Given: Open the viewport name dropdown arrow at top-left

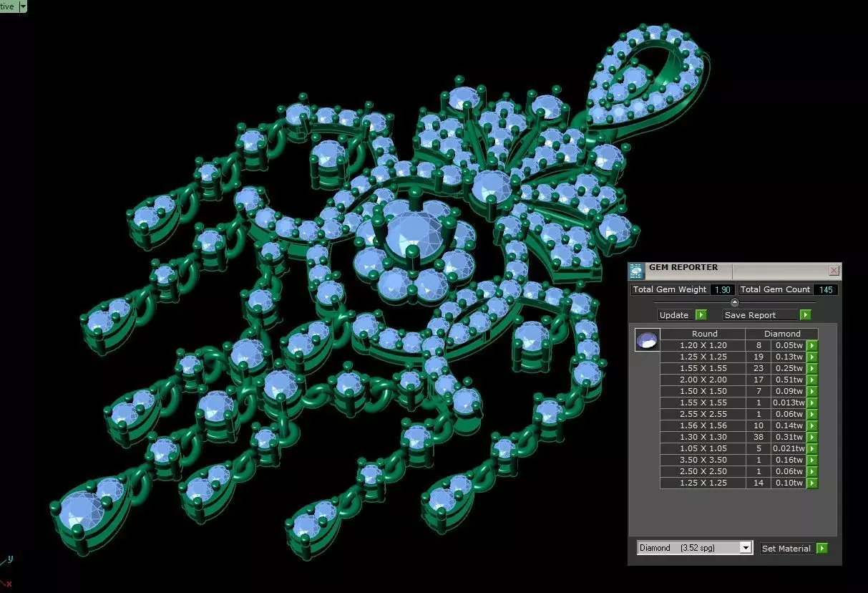Looking at the screenshot, I should click(23, 6).
